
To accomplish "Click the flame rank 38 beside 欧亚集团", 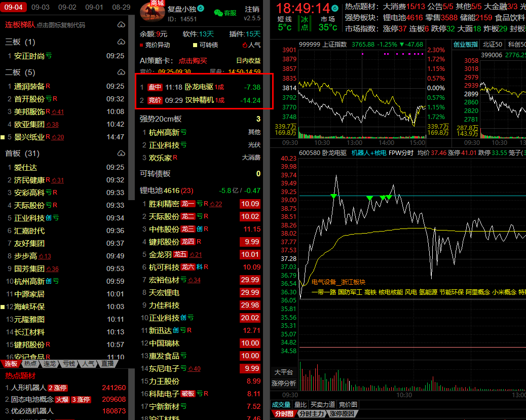I will pos(52,125).
